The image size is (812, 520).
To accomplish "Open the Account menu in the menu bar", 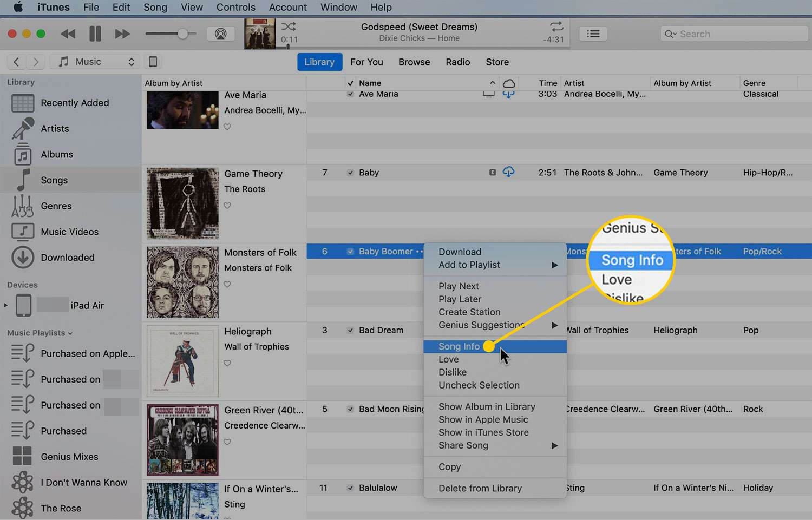I will [287, 7].
